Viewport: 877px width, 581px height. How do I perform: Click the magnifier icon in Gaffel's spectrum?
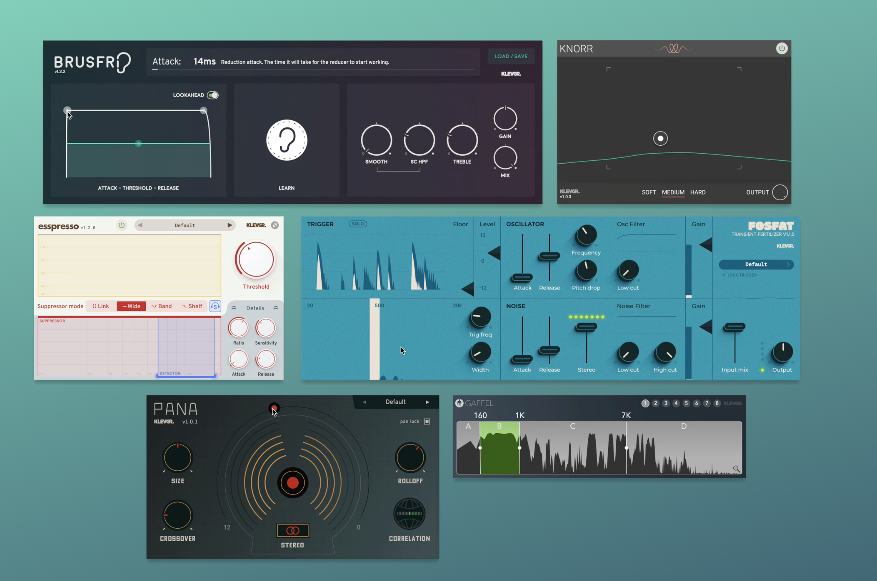point(736,468)
